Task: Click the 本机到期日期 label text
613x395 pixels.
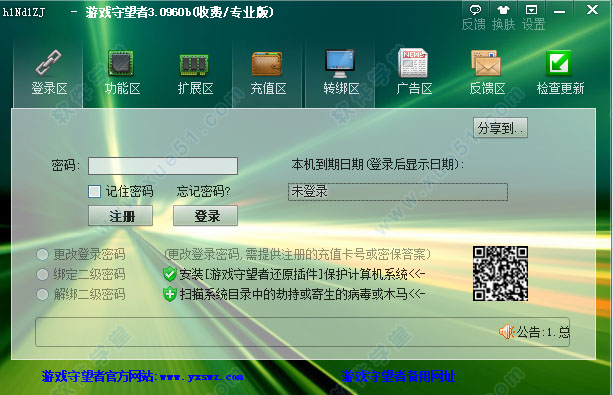Action: click(x=378, y=164)
